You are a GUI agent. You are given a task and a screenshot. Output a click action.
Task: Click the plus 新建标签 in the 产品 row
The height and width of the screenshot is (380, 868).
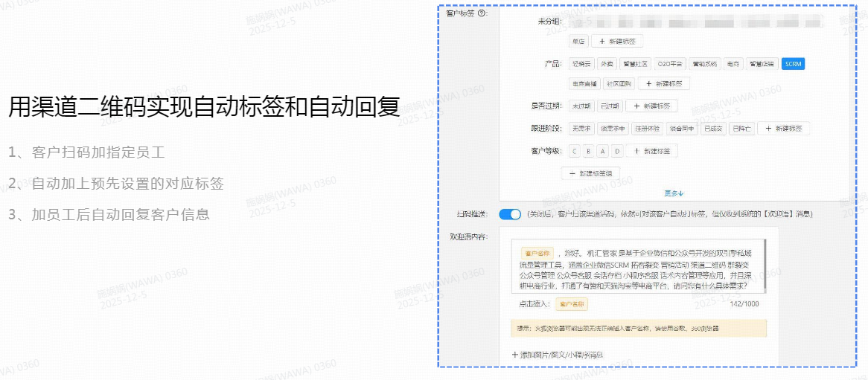tap(664, 84)
